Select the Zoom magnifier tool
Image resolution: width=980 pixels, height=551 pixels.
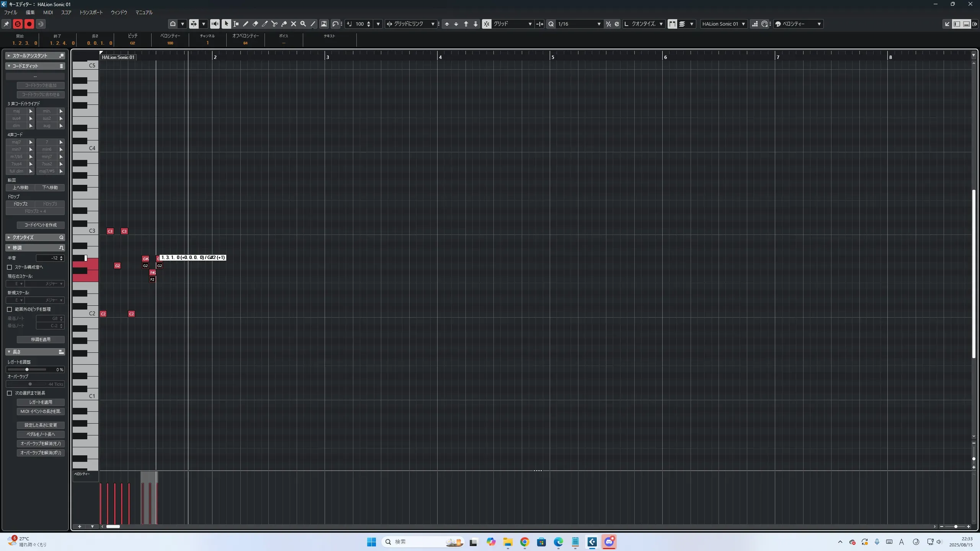click(x=303, y=24)
